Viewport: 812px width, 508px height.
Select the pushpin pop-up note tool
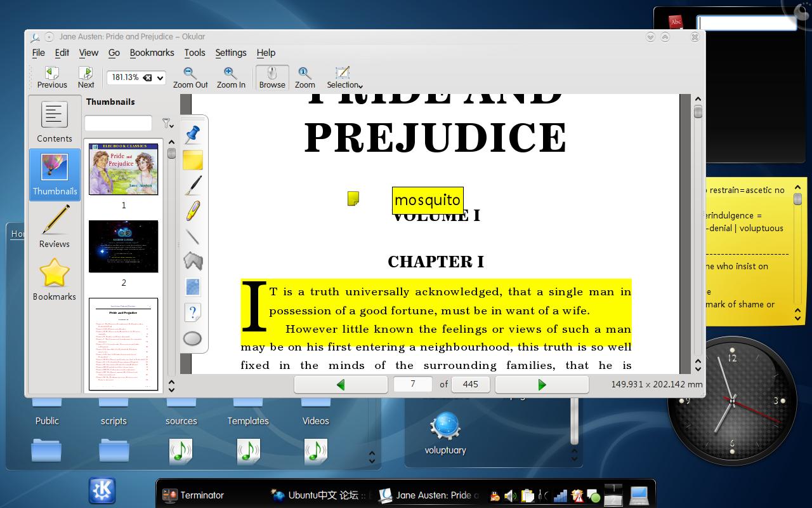point(193,134)
